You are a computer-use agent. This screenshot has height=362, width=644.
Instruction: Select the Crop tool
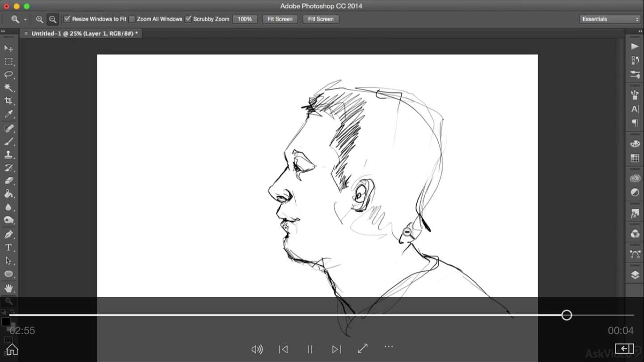pyautogui.click(x=8, y=101)
